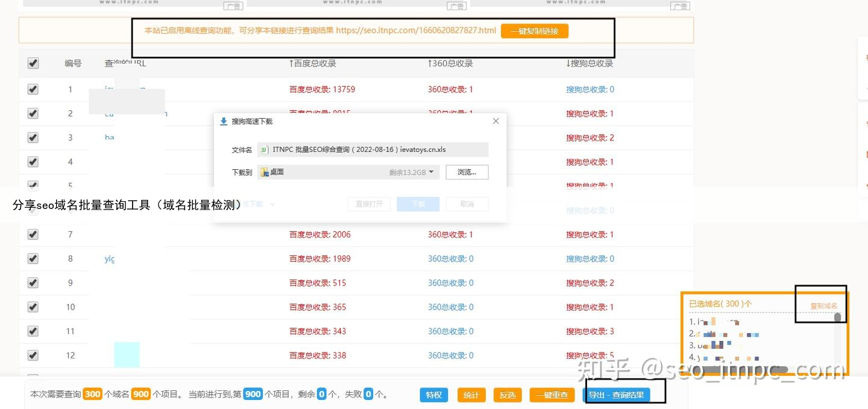Expand the IE下载 dropdown arrow
The height and width of the screenshot is (409, 868).
(272, 204)
